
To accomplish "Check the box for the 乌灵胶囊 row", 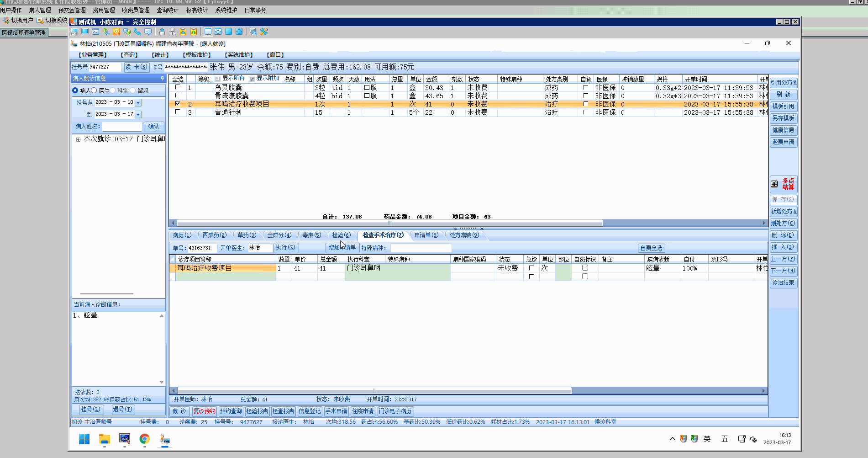I will 178,87.
